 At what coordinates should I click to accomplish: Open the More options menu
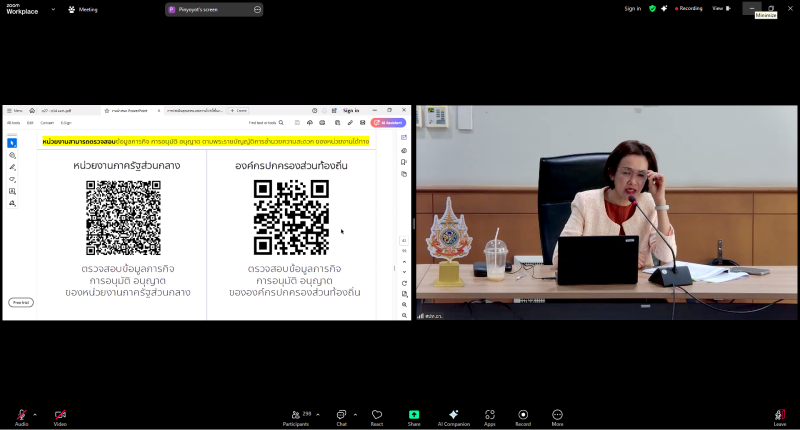[557, 414]
